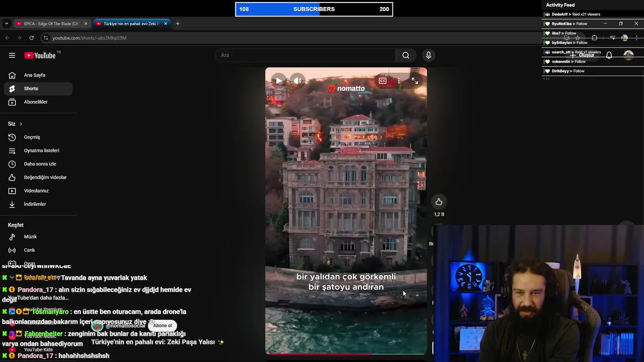Screen dimensions: 644x362
Task: Click the search magnifier button
Action: (406, 55)
